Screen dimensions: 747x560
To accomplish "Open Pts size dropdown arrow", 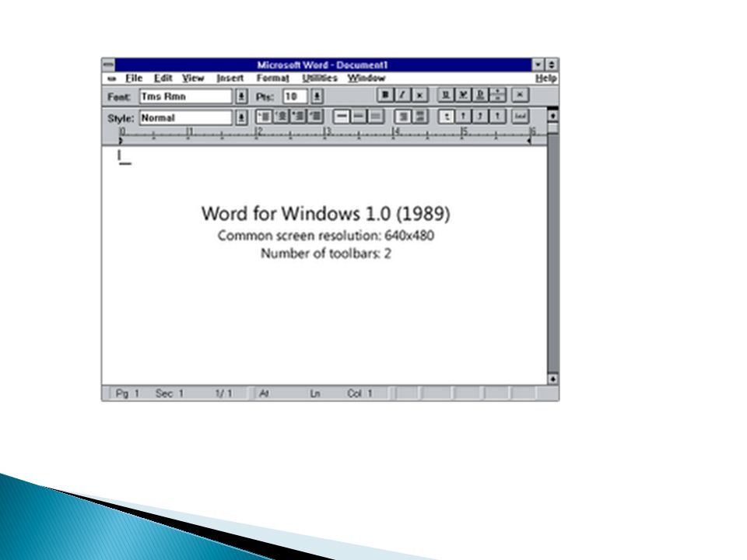I will pos(317,96).
